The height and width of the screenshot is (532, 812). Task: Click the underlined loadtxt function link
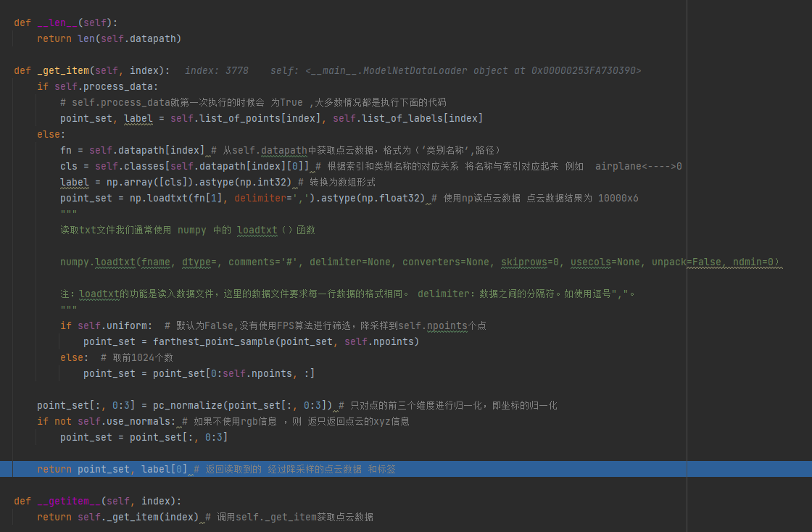(x=257, y=230)
